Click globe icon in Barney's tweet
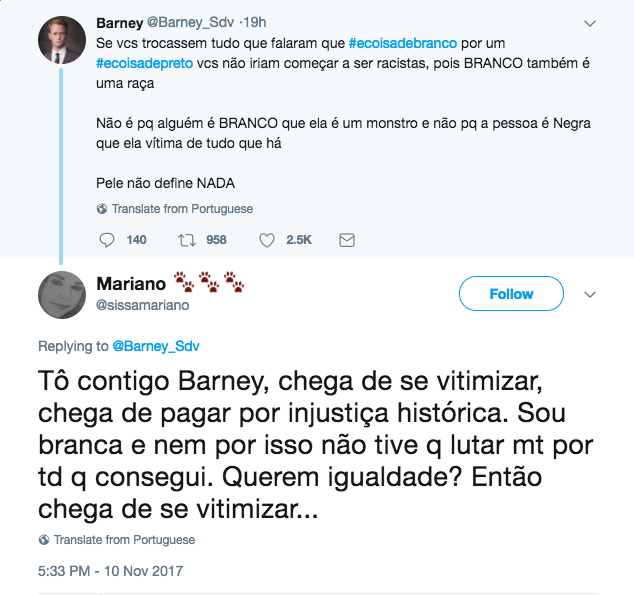Viewport: 634px width, 595px height. coord(102,209)
